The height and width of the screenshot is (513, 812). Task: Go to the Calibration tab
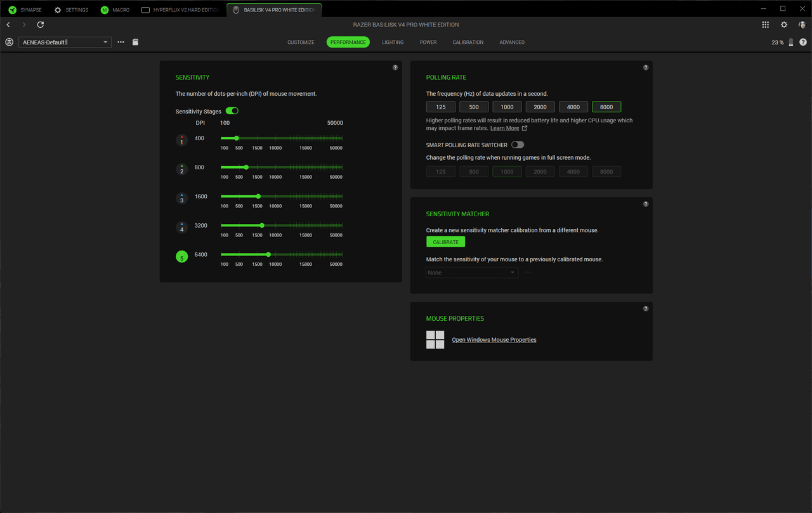tap(468, 42)
